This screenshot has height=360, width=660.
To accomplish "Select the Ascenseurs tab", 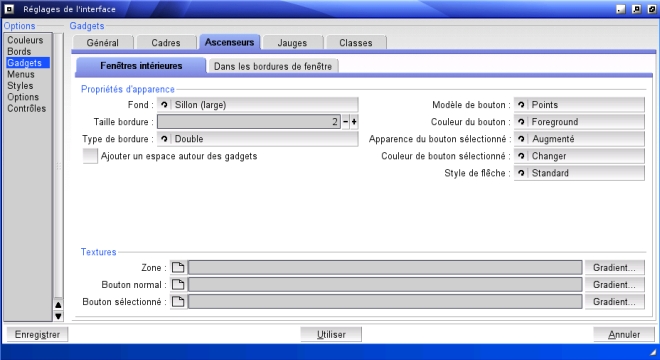I will (x=229, y=42).
